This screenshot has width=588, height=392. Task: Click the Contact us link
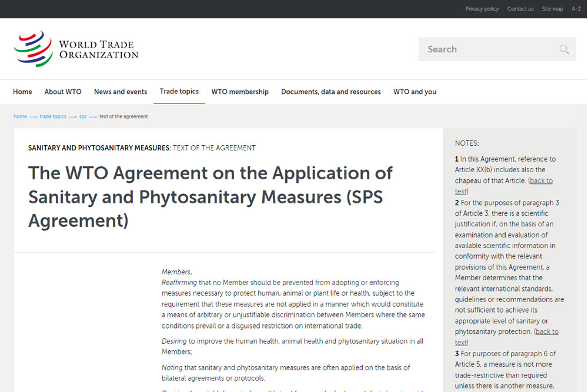[x=520, y=9]
